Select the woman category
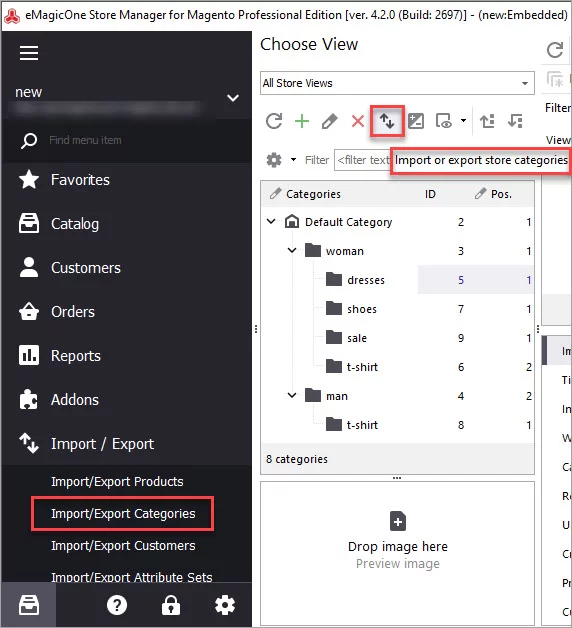572x628 pixels. coord(345,251)
